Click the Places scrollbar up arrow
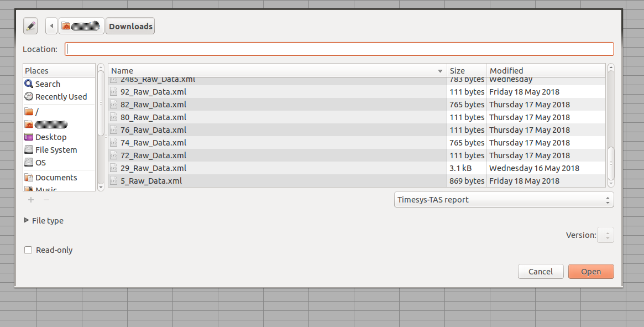 (x=101, y=67)
